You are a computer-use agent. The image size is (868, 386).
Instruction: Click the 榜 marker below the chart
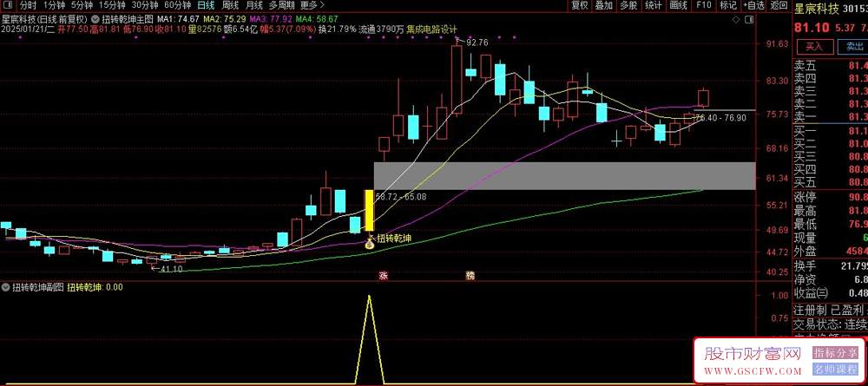[x=470, y=275]
